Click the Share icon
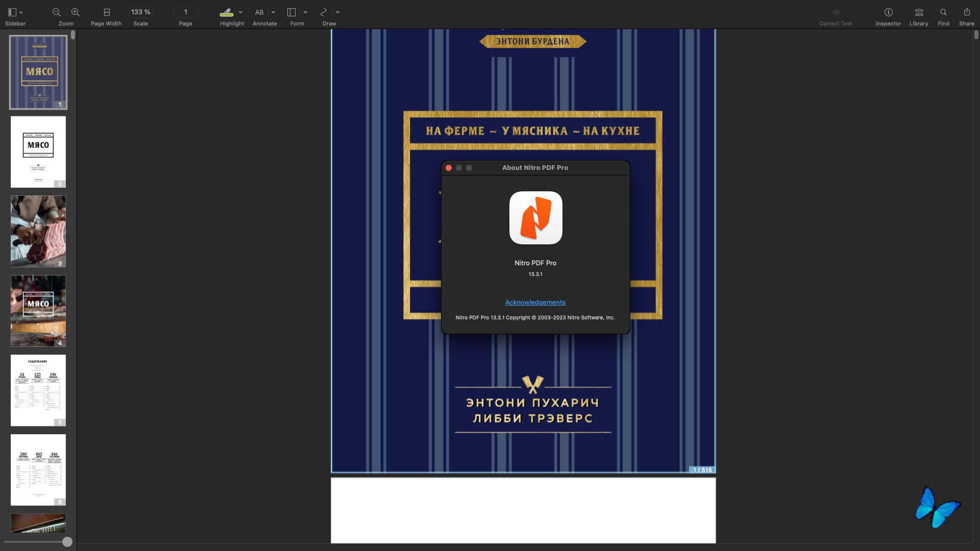This screenshot has width=980, height=551. tap(967, 12)
